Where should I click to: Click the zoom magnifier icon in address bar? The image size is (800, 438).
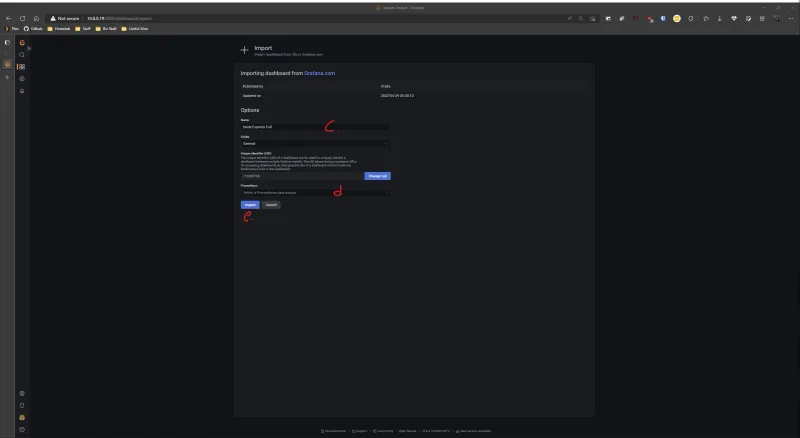click(x=581, y=18)
